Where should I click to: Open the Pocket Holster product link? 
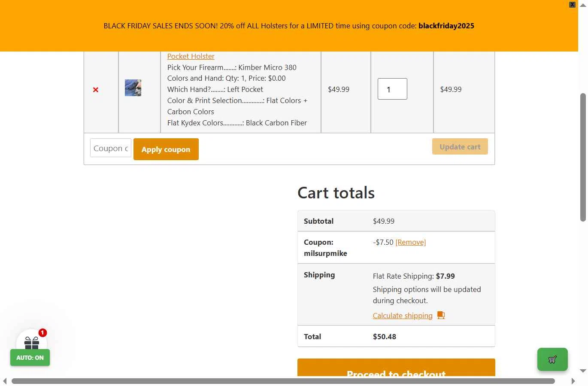[x=191, y=56]
